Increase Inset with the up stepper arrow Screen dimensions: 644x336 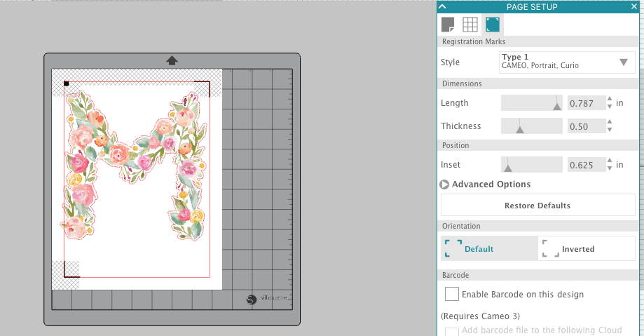click(x=610, y=161)
